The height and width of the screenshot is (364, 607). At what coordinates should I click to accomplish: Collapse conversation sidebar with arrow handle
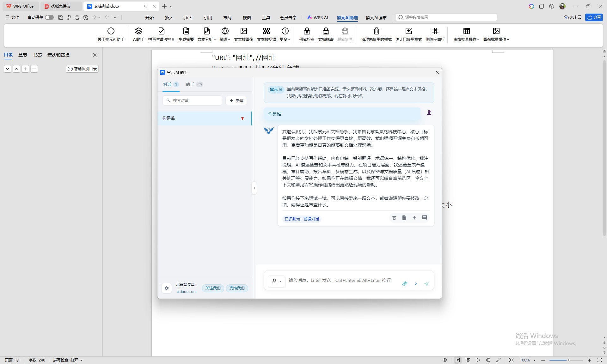254,188
